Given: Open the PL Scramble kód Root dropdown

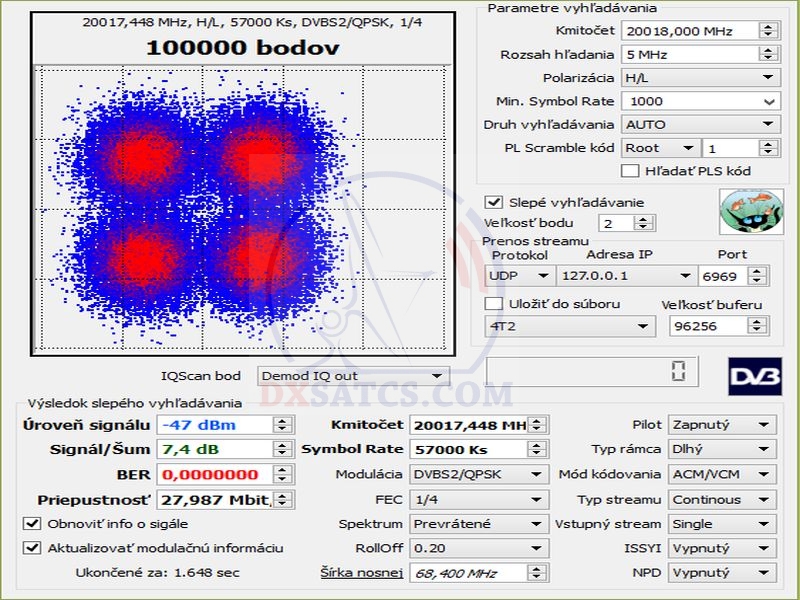Looking at the screenshot, I should [686, 148].
